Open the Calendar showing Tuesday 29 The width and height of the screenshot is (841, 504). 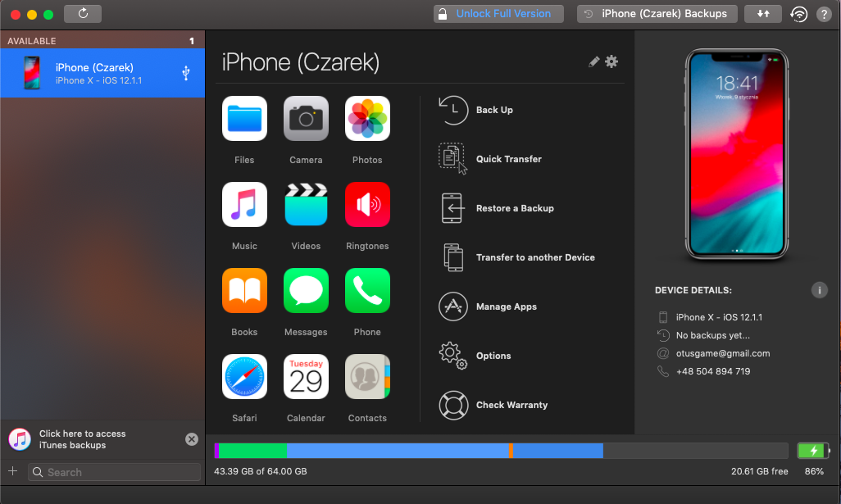tap(306, 376)
